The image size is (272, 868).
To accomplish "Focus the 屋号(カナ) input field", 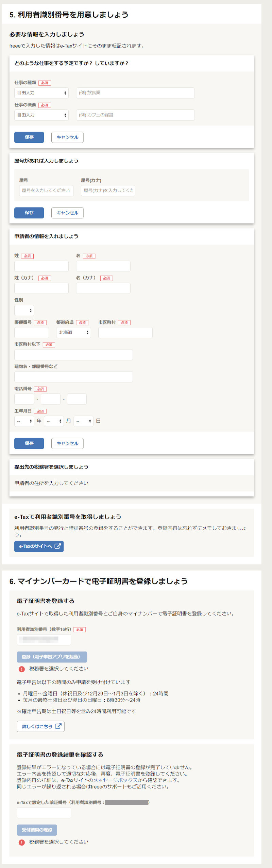I will (x=108, y=191).
